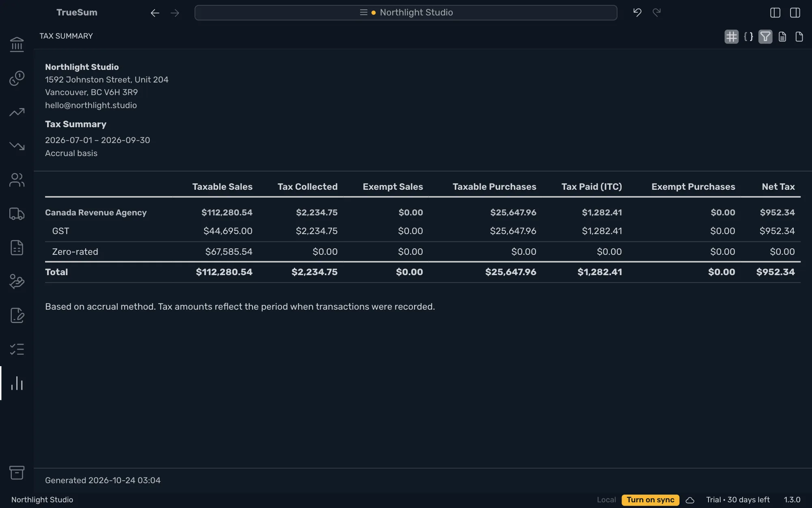Open the customers people sidebar icon

(17, 180)
